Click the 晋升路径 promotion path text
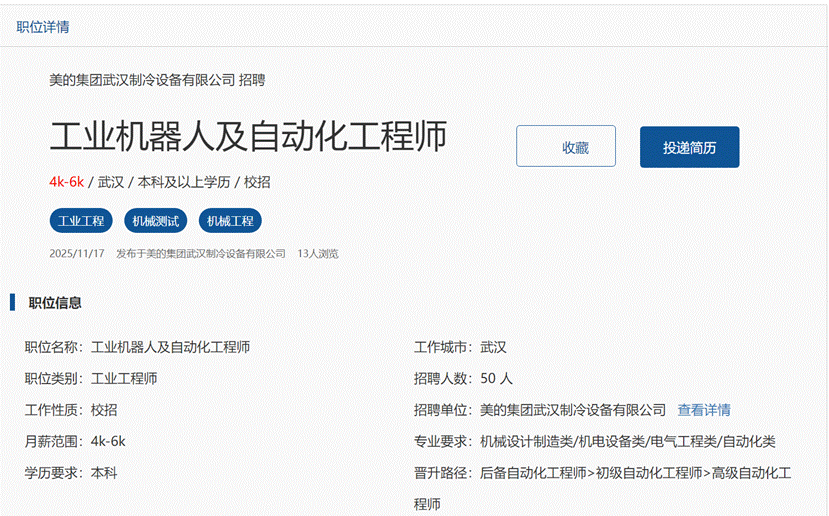 click(x=635, y=472)
